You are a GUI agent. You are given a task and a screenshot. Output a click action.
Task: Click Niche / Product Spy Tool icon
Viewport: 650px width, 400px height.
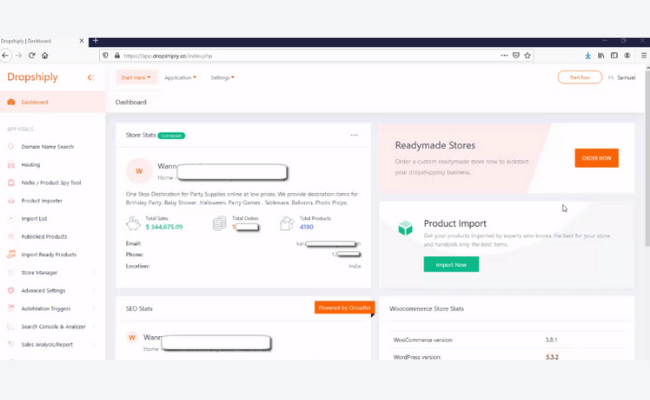(11, 182)
